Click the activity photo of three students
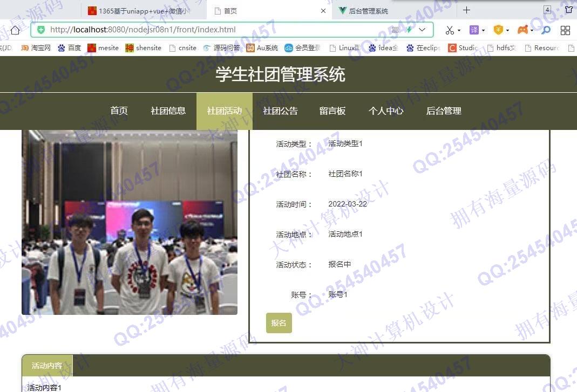 [130, 223]
